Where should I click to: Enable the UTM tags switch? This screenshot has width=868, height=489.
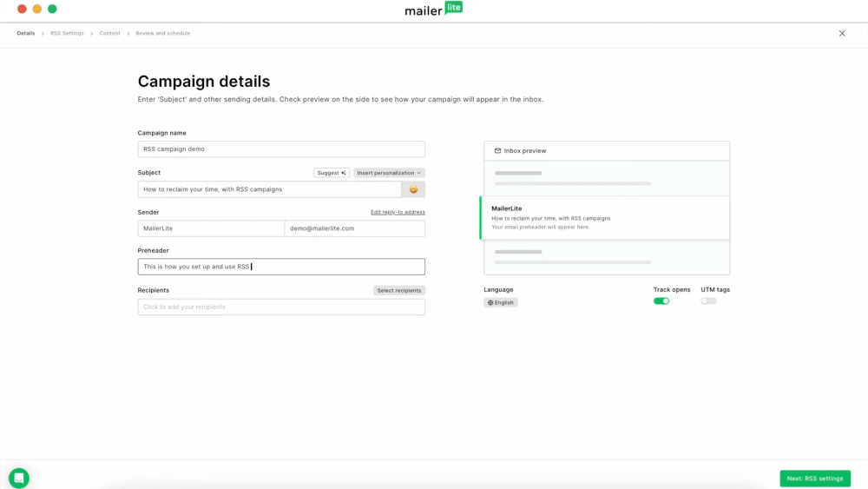pos(708,301)
